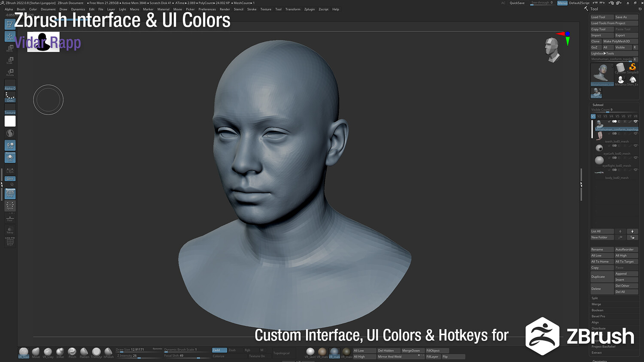Toggle Perspective view
The image size is (644, 362).
click(10, 193)
